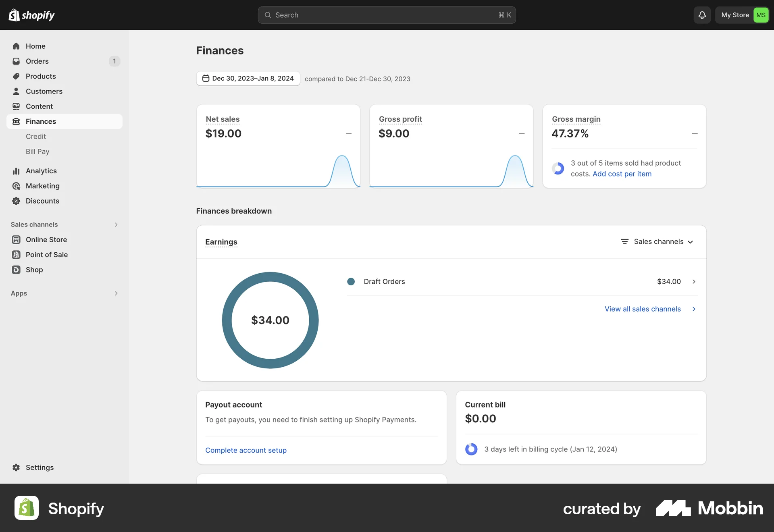This screenshot has height=532, width=774.
Task: Expand the Apps section
Action: point(116,293)
